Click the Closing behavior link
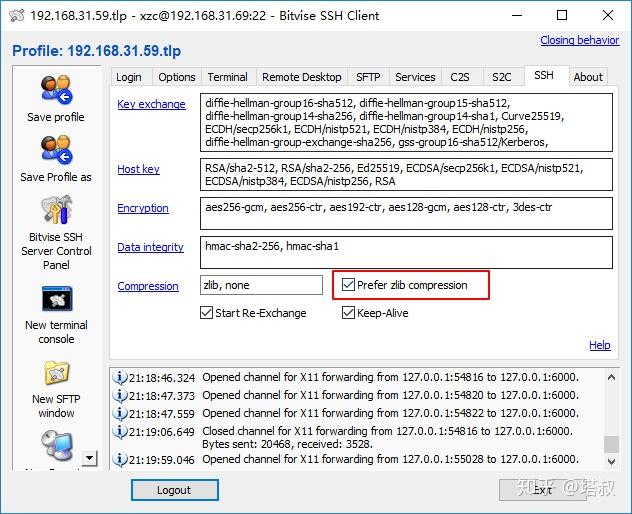Image resolution: width=632 pixels, height=514 pixels. tap(580, 40)
